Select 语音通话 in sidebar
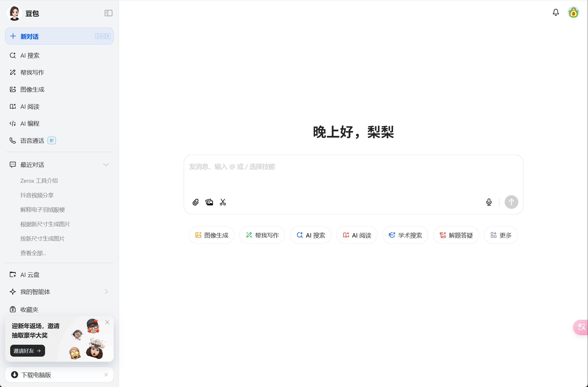Viewport: 588px width, 387px height. point(32,140)
